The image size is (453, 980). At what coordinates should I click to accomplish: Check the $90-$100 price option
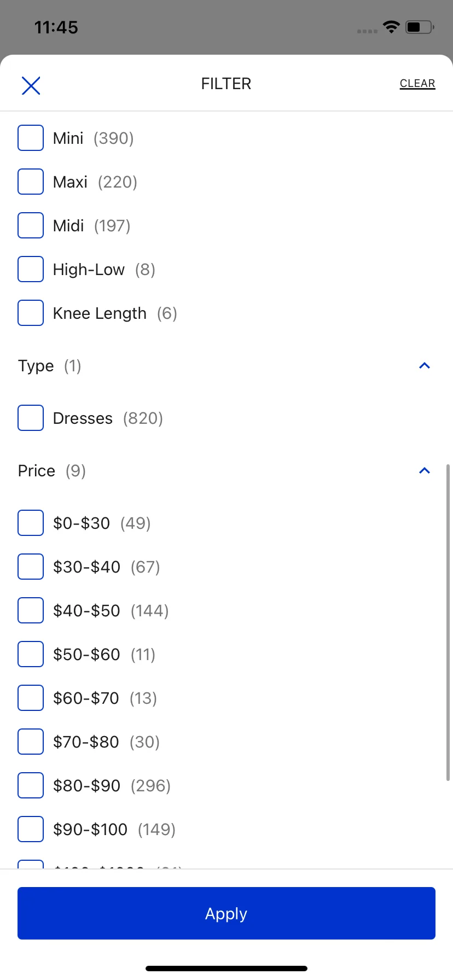(31, 829)
